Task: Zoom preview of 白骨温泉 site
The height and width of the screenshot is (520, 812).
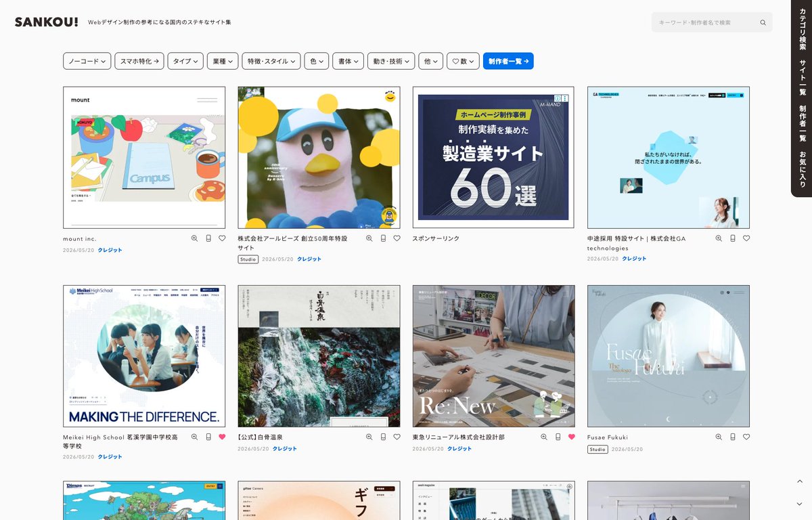Action: click(369, 437)
